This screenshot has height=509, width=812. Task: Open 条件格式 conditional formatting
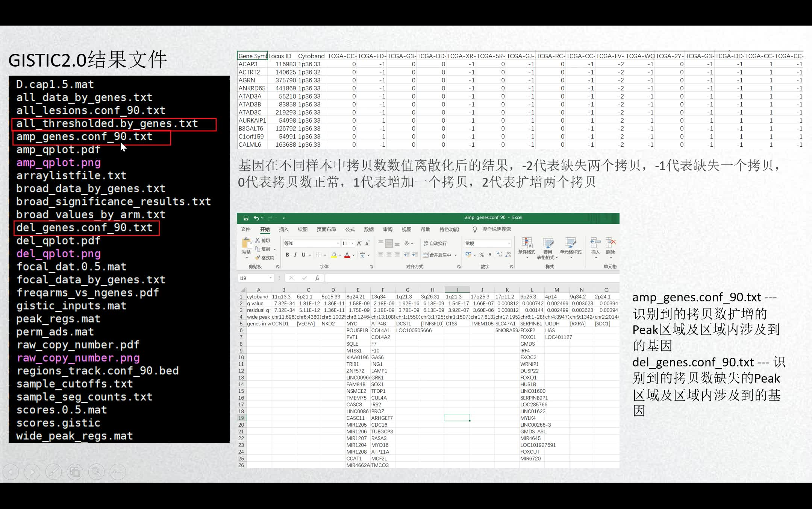[x=527, y=248]
